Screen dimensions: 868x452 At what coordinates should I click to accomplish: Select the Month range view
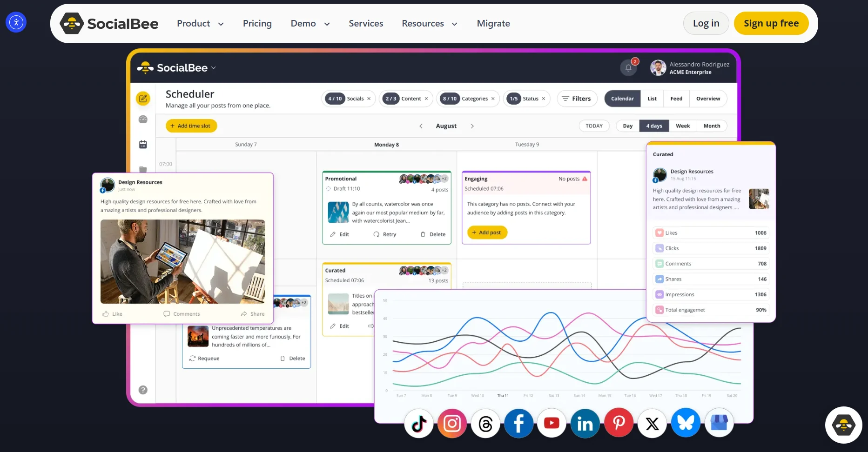[x=712, y=126]
